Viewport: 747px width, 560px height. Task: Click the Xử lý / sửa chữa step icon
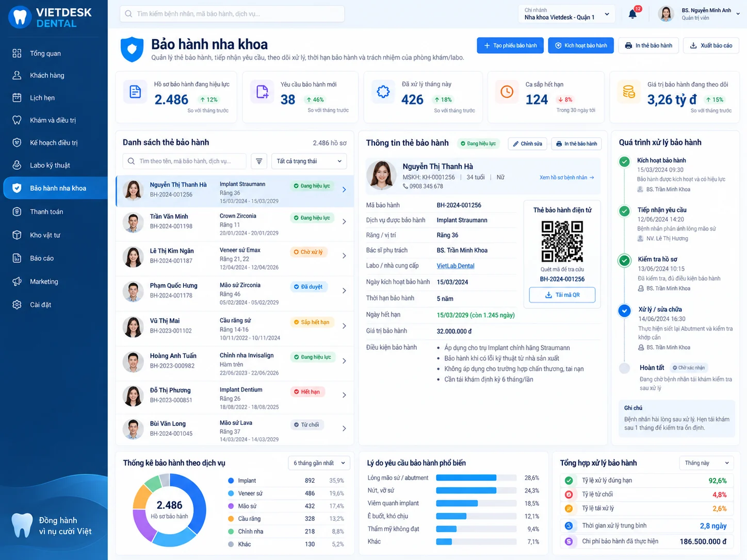[624, 310]
